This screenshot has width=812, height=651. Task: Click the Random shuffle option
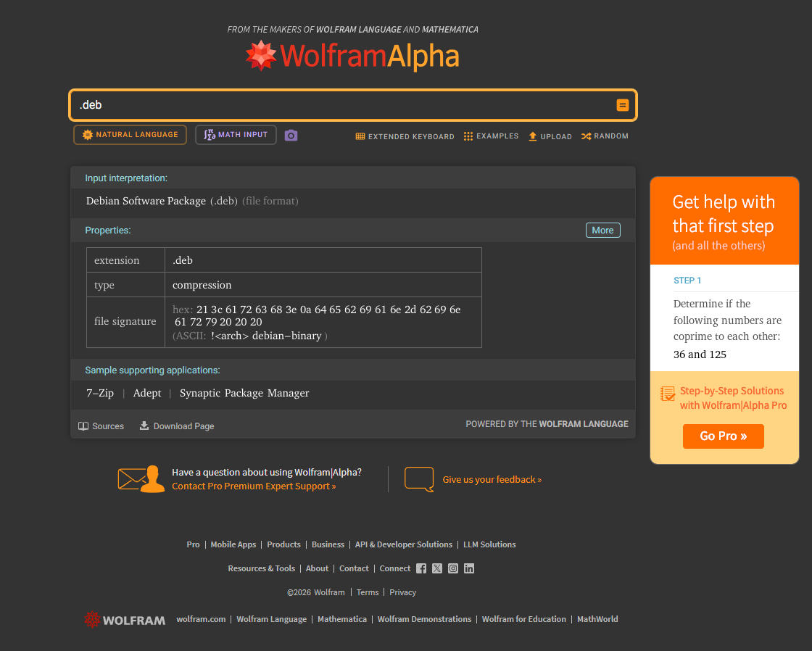coord(605,136)
